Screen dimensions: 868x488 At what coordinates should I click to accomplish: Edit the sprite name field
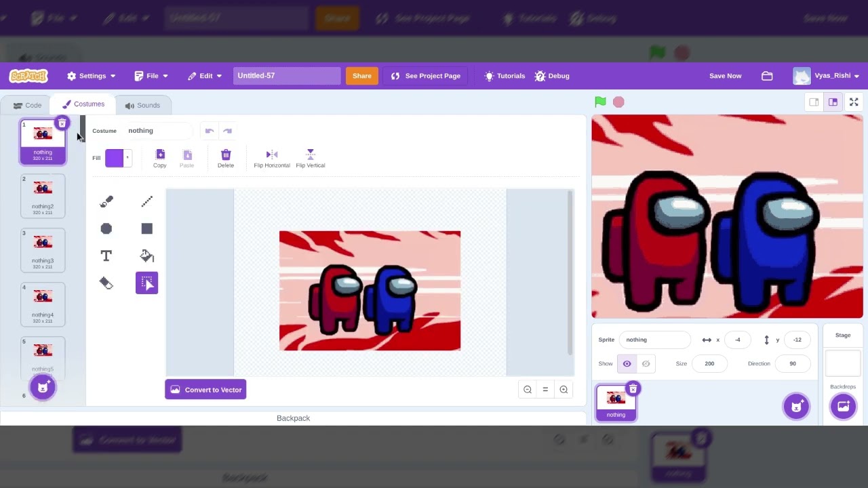pyautogui.click(x=654, y=340)
